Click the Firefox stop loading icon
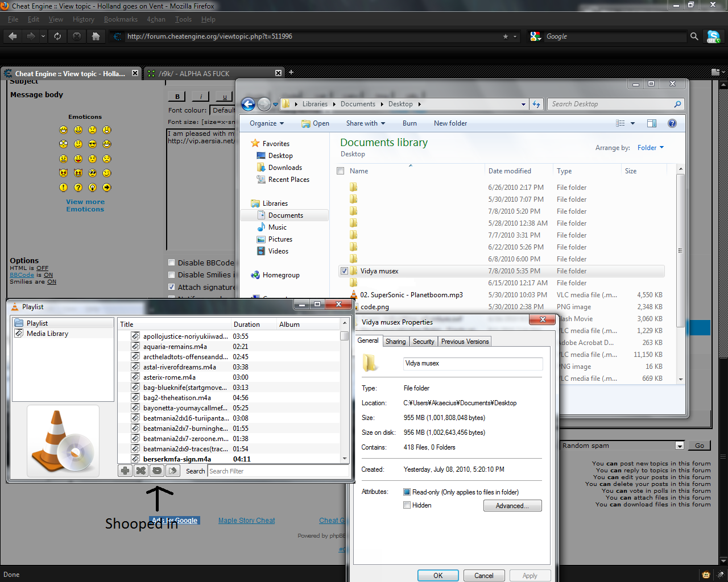The image size is (728, 582). (77, 36)
